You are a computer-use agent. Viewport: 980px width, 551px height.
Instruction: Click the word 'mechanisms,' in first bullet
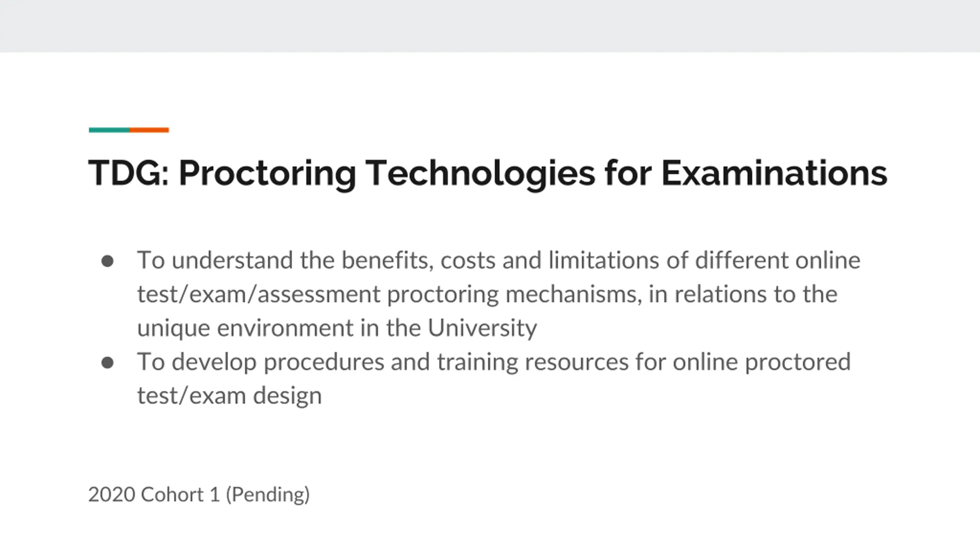[573, 294]
